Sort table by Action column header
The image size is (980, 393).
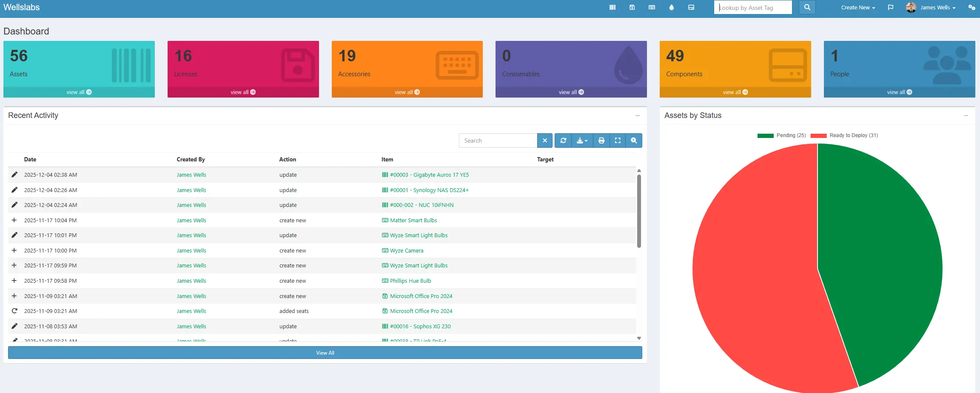pos(288,159)
